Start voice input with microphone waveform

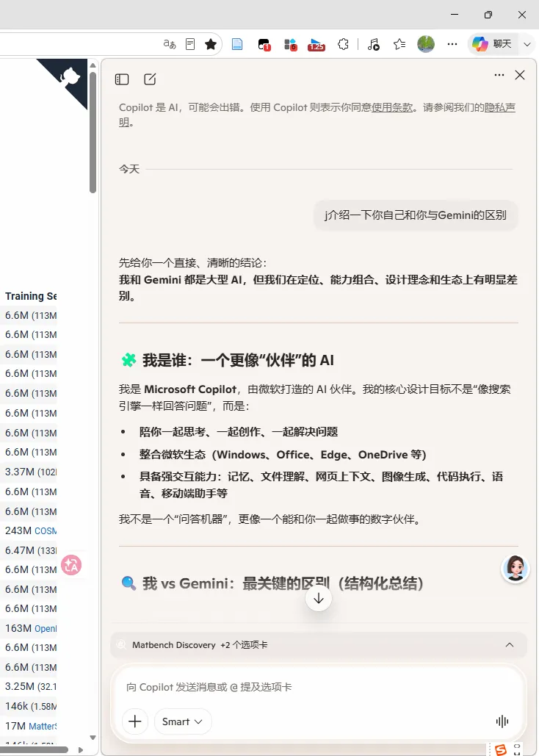click(x=502, y=721)
